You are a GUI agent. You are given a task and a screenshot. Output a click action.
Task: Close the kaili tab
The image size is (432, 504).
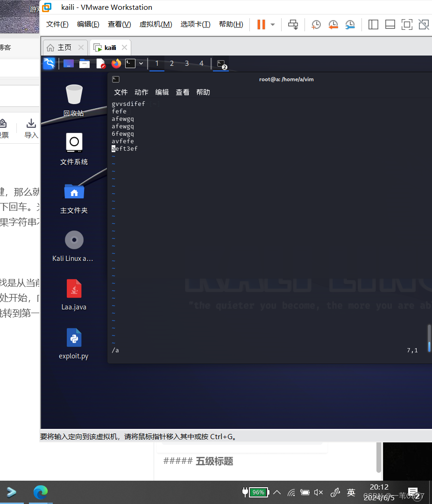coord(125,48)
